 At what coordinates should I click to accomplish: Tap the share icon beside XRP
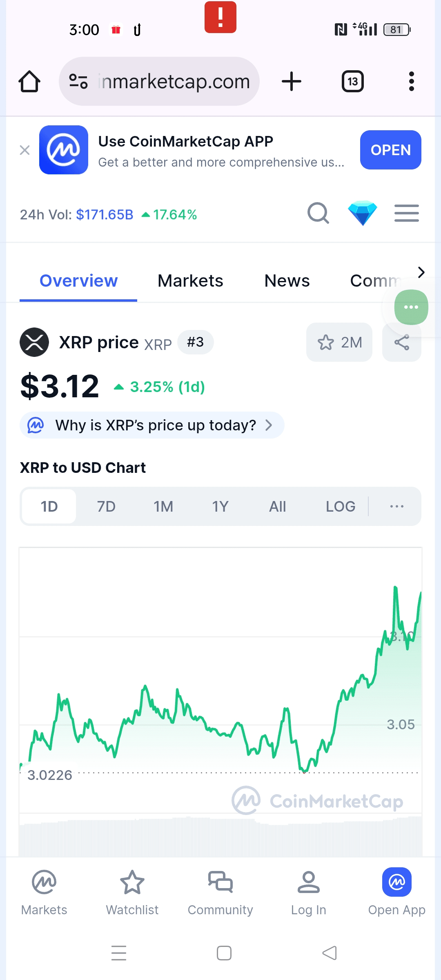(402, 342)
